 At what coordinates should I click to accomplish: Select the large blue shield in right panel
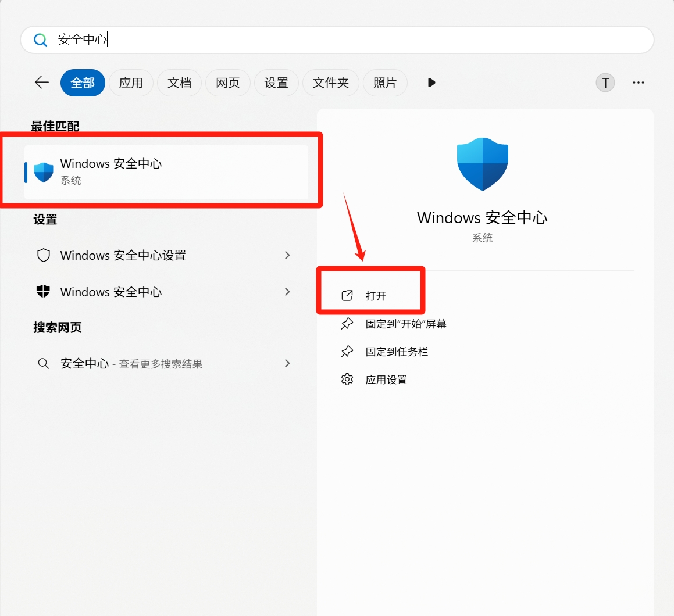(482, 164)
